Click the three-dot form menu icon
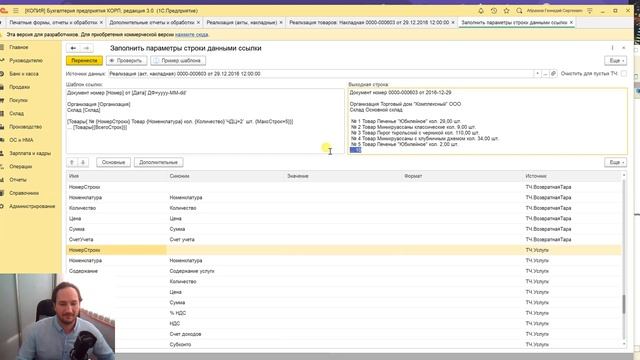The image size is (640, 360). [612, 48]
